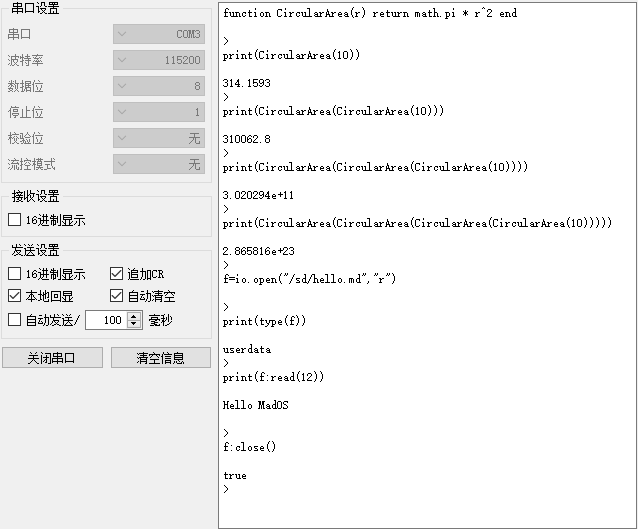Viewport: 638px width, 529px height.
Task: Click in the serial output text area
Action: [x=427, y=265]
